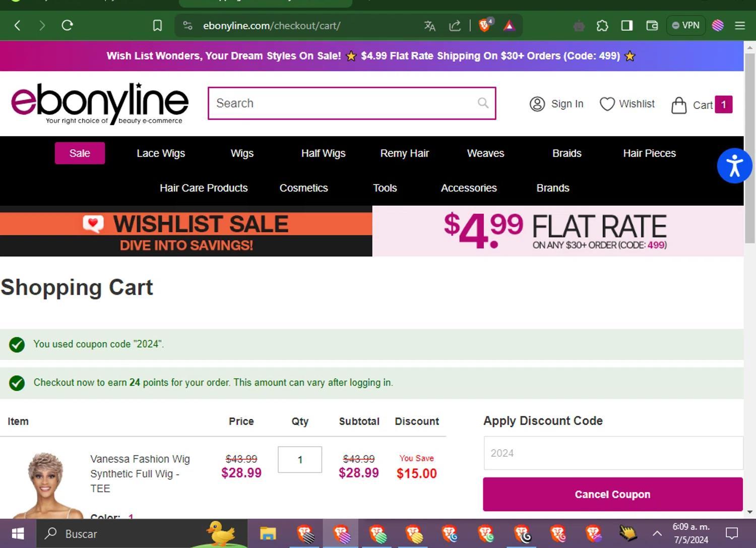Click the browser back arrow

pos(18,25)
